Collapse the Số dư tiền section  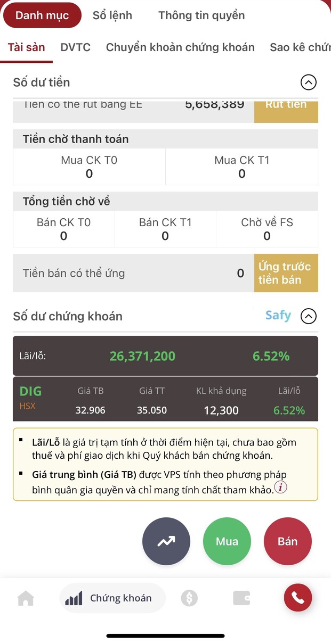tap(309, 82)
